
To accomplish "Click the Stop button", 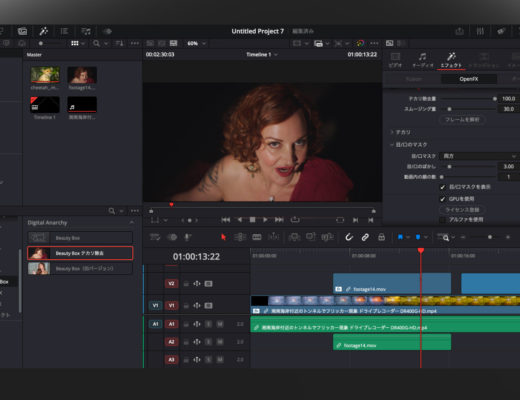I will coord(252,220).
